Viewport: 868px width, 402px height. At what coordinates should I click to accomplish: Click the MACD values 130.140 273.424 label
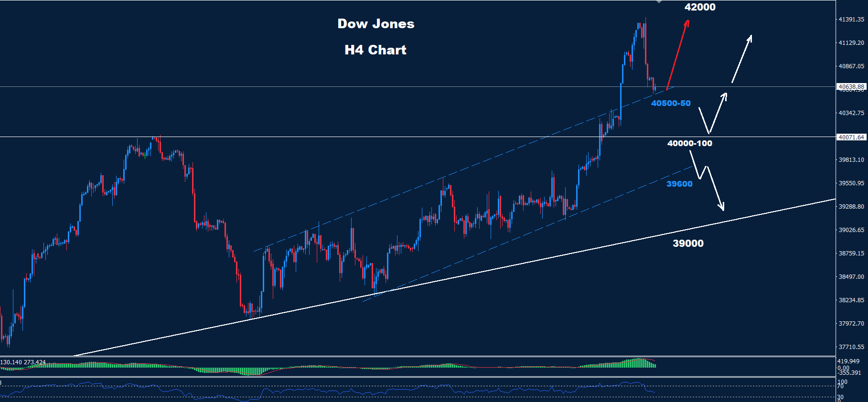pyautogui.click(x=23, y=362)
